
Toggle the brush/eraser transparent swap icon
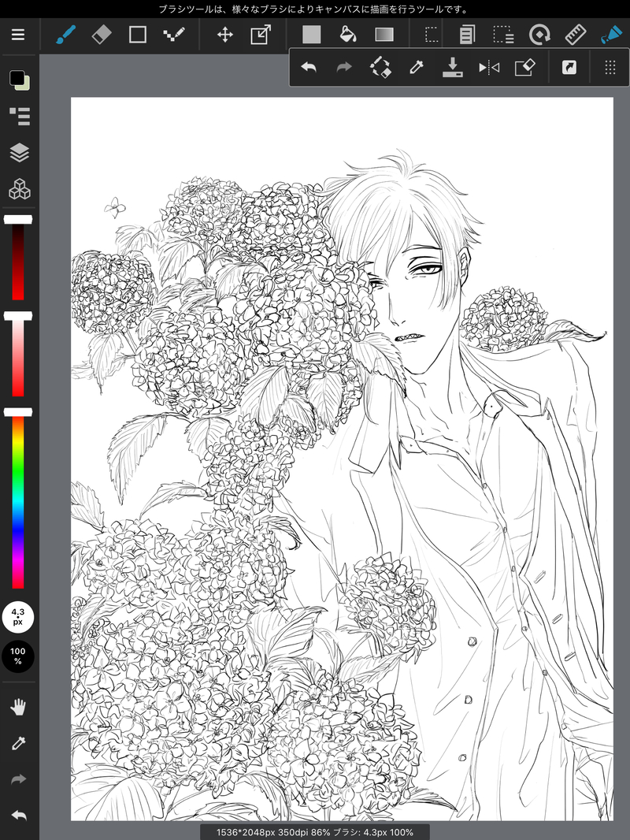(380, 68)
